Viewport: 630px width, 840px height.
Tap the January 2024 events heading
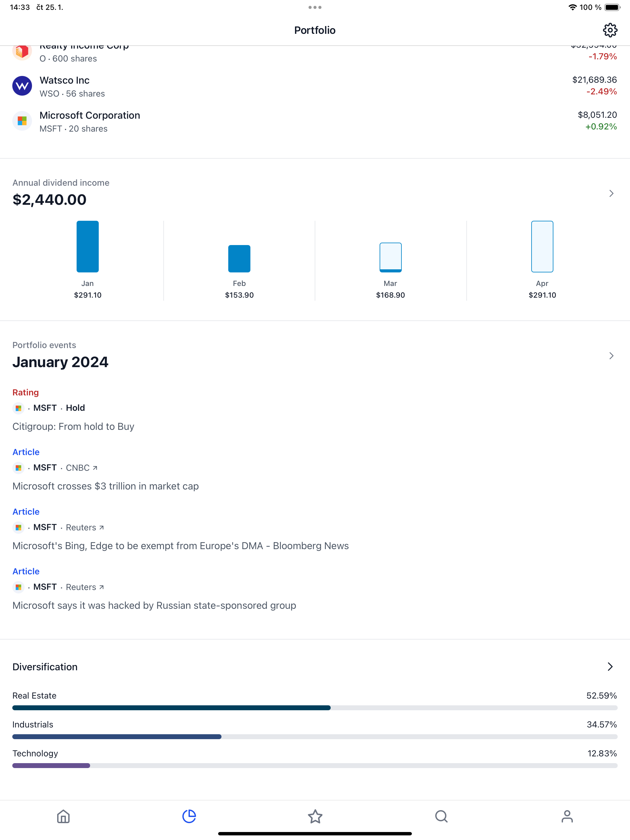[x=60, y=362]
